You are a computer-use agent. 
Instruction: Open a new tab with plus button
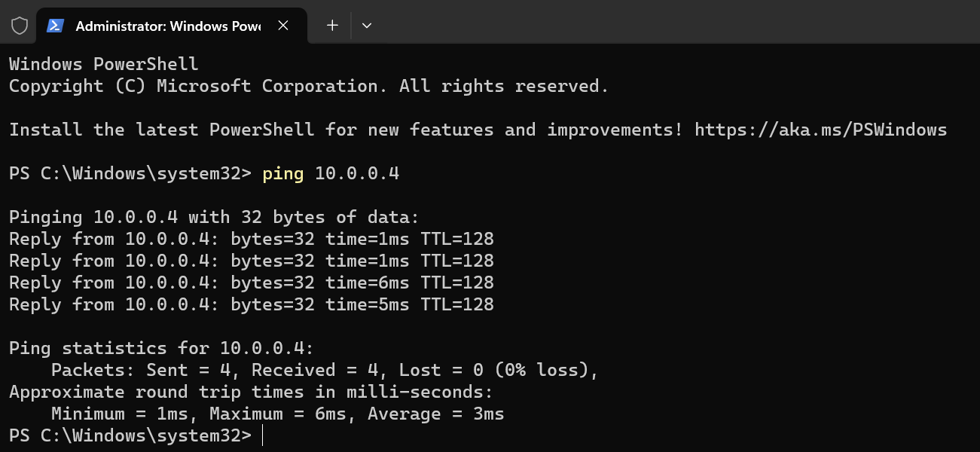[332, 26]
